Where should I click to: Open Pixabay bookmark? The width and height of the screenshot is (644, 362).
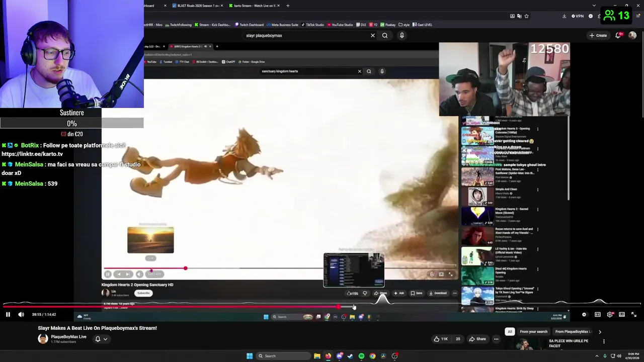point(388,25)
